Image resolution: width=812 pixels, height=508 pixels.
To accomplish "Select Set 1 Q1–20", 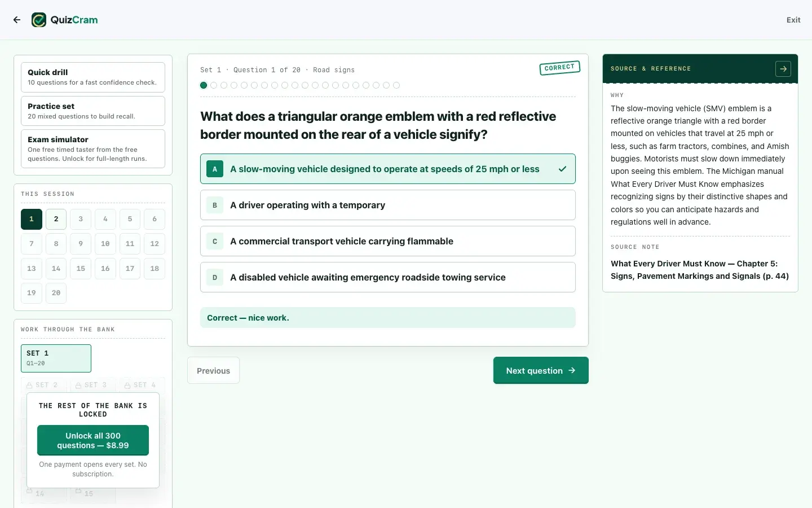I will (56, 358).
